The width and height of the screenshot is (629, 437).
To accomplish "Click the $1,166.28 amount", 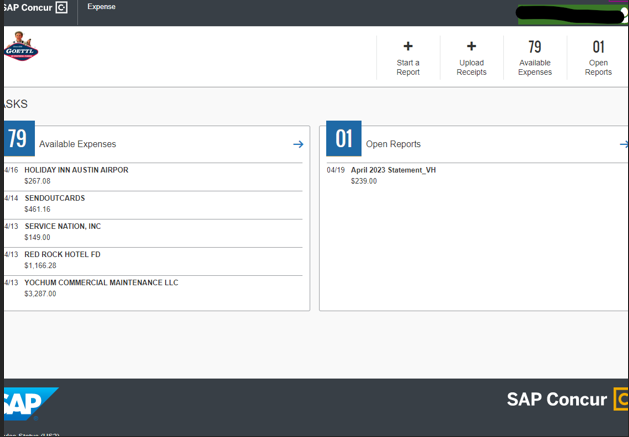I will click(40, 265).
